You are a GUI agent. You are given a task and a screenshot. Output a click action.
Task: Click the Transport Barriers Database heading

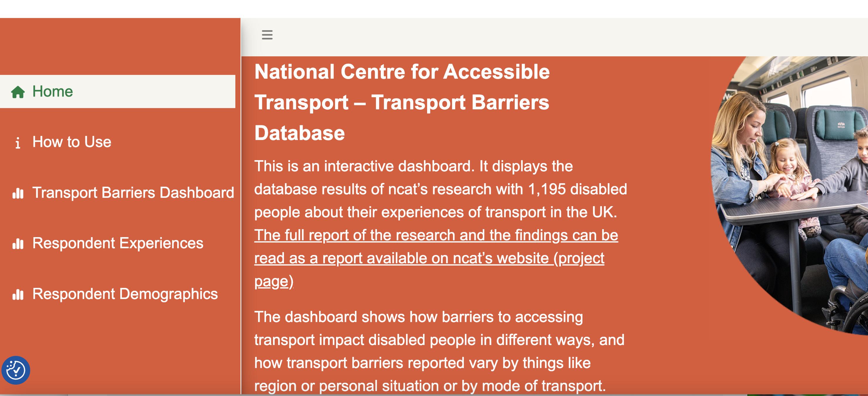click(x=402, y=102)
